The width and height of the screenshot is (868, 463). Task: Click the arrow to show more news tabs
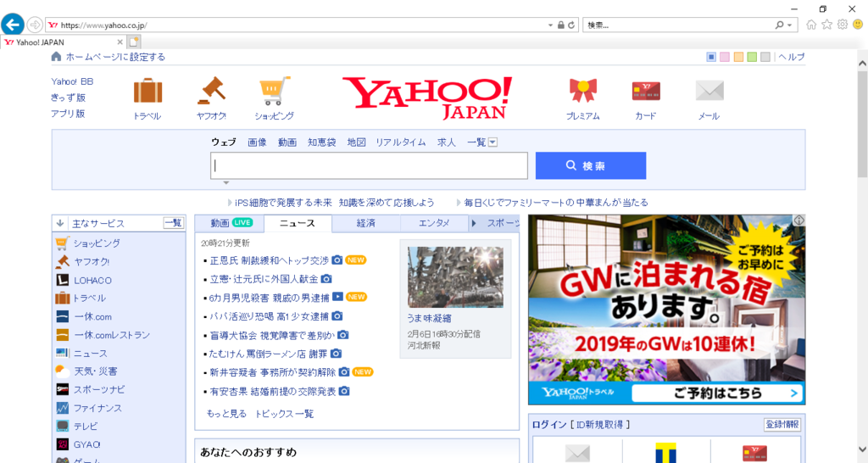click(474, 223)
